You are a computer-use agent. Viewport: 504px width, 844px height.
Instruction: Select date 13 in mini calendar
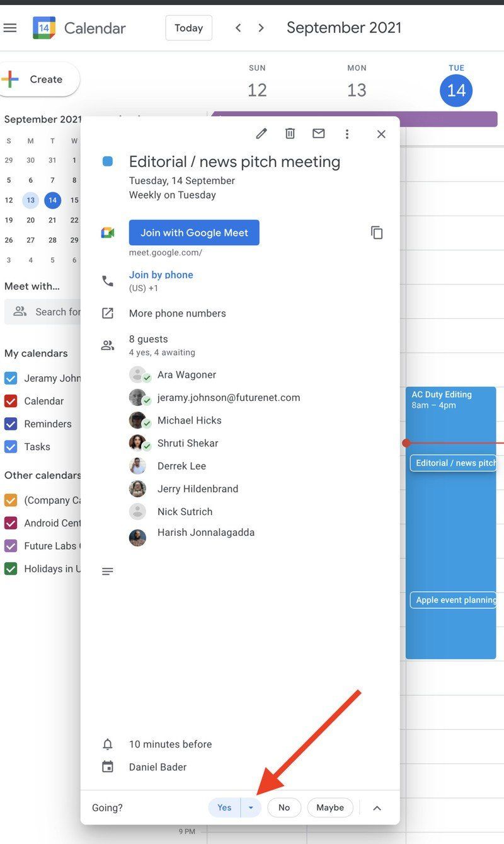tap(30, 200)
